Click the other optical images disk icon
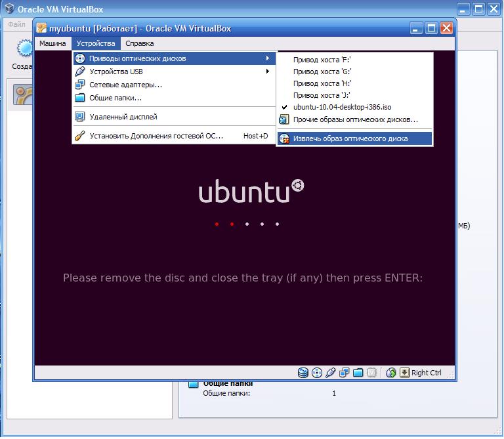This screenshot has height=439, width=504. 283,120
